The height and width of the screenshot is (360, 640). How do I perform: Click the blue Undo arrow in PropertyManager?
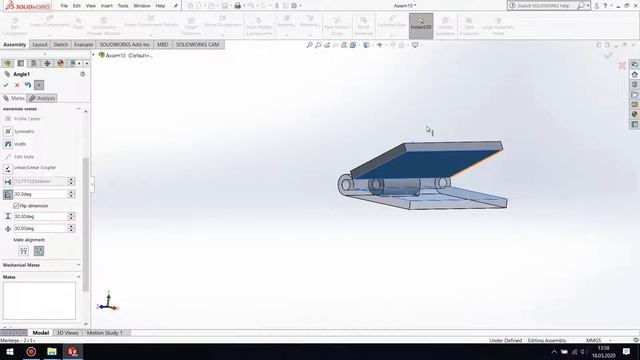(x=28, y=85)
